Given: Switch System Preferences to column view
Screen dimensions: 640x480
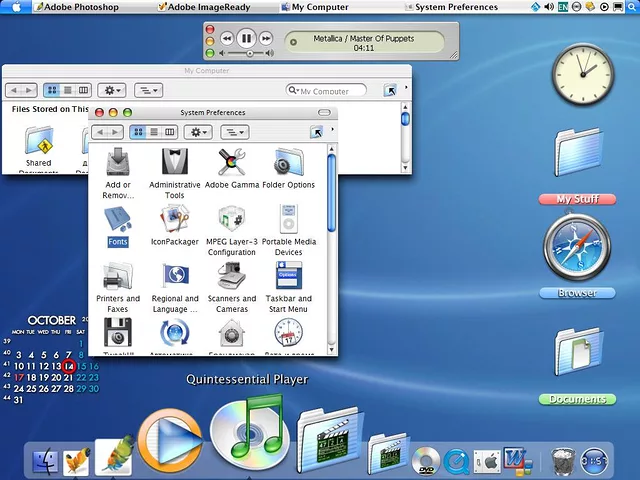Looking at the screenshot, I should pyautogui.click(x=170, y=132).
